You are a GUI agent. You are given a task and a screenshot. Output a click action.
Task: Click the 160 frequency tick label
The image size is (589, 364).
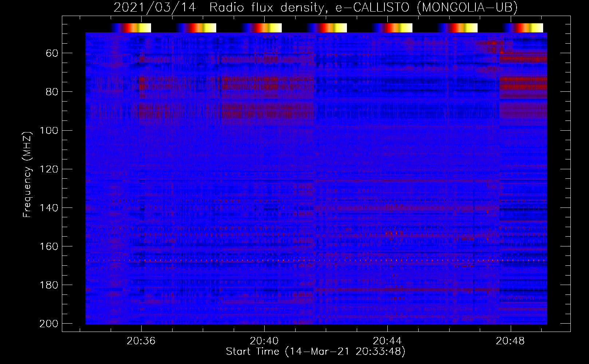pyautogui.click(x=49, y=246)
